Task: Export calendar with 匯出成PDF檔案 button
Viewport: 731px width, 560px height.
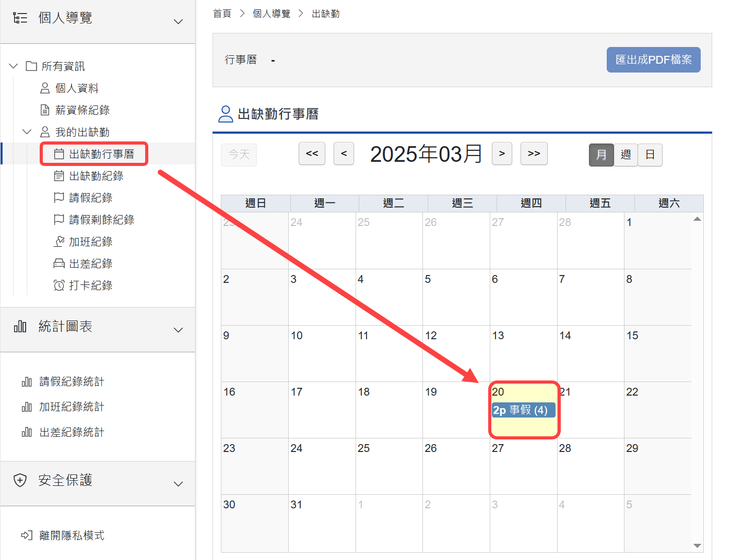Action: point(653,60)
